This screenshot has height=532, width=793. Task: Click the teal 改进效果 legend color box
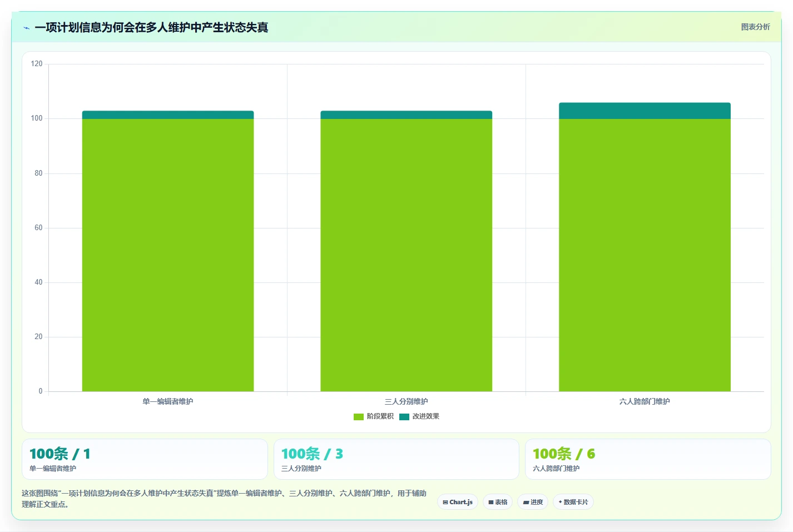tap(404, 416)
